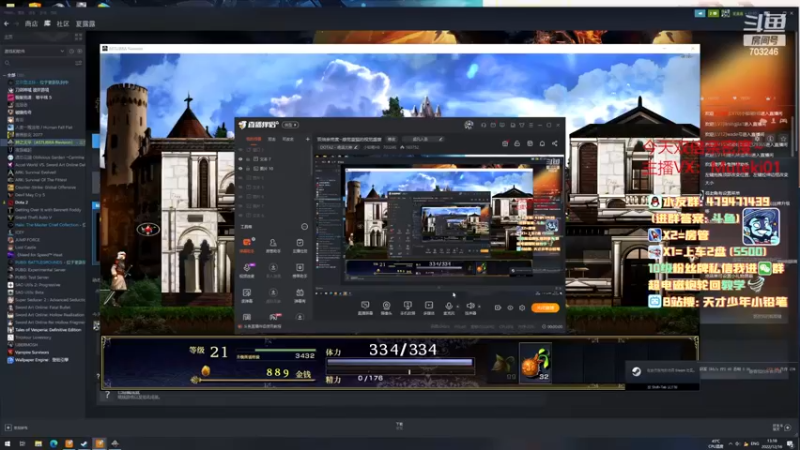800x450 pixels.
Task: Collapse the 工具箱 toolbox section
Action: tap(305, 227)
